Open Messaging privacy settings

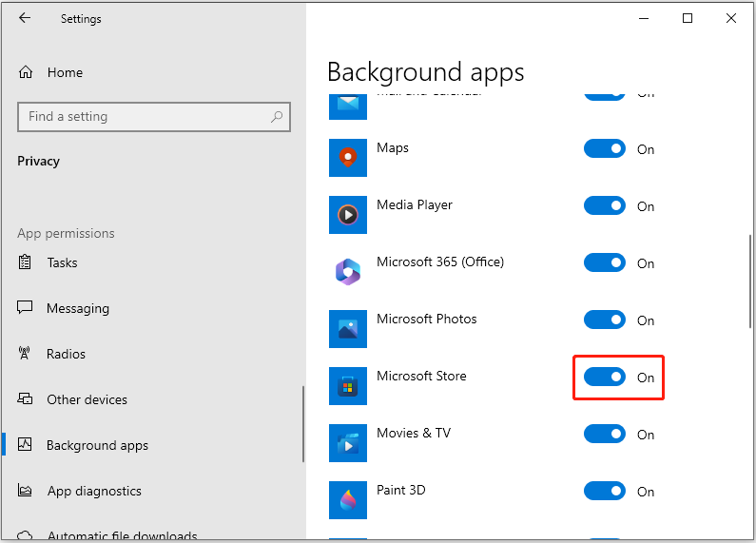(78, 308)
